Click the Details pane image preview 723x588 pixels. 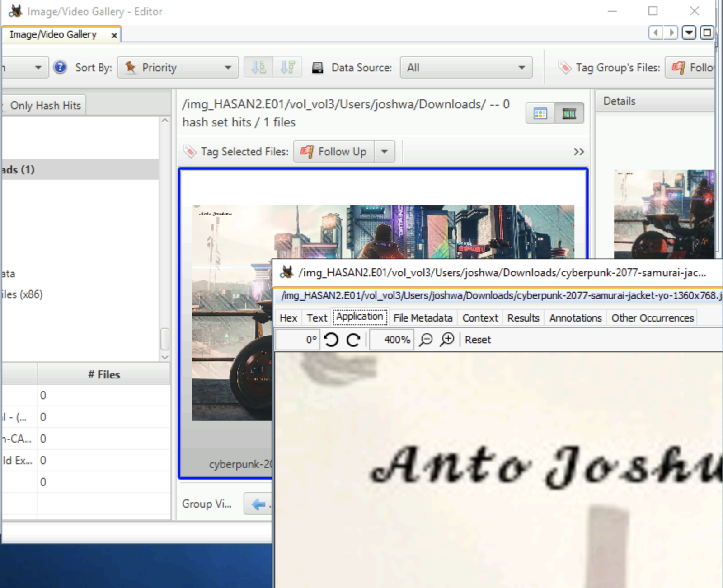click(664, 214)
